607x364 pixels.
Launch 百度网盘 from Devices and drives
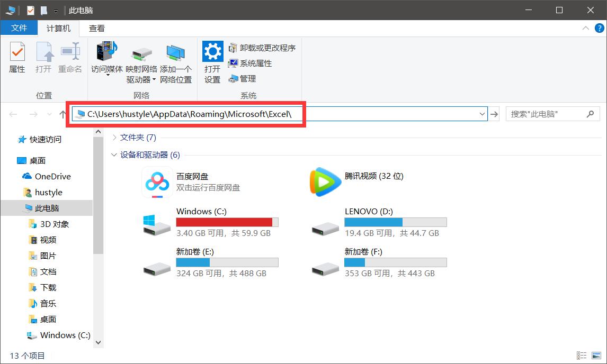(157, 180)
